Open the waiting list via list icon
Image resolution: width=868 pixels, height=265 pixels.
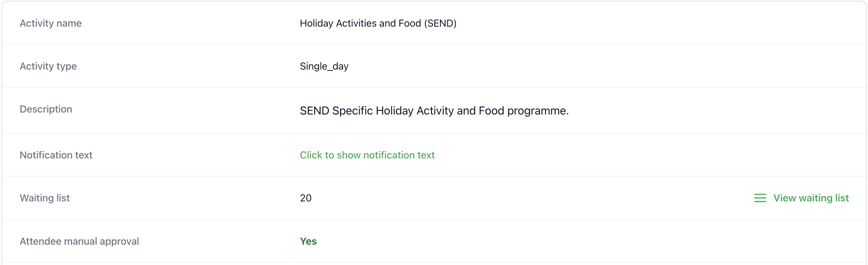pos(760,198)
